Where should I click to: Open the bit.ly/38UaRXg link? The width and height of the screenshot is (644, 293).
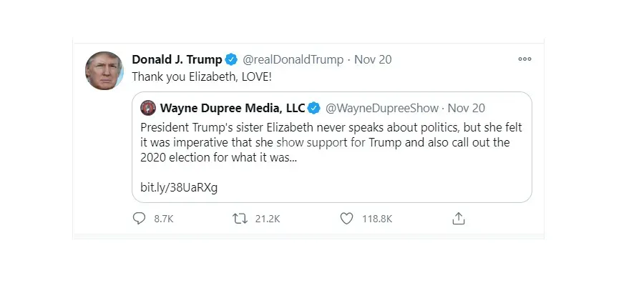(x=179, y=187)
